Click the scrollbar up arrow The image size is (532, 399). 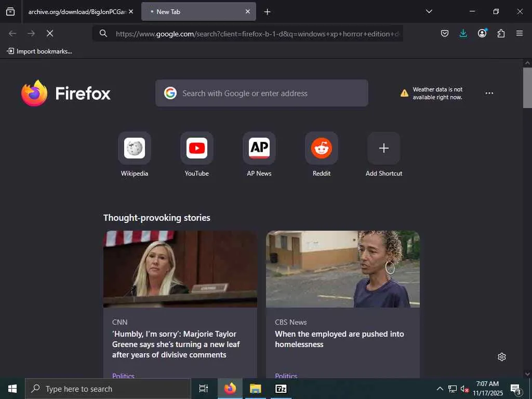click(x=527, y=63)
